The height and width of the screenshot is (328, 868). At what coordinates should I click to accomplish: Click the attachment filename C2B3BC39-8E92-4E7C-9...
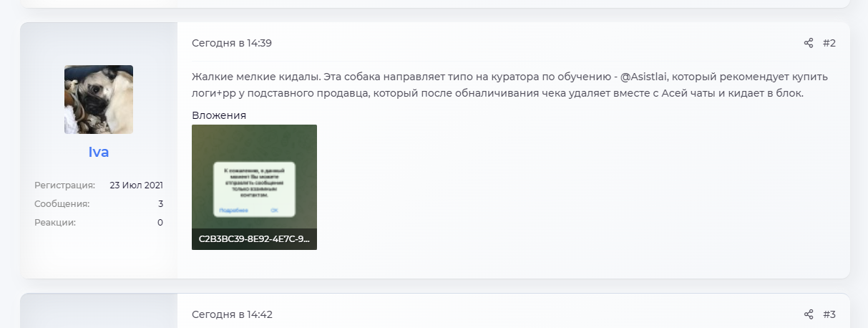tap(254, 239)
